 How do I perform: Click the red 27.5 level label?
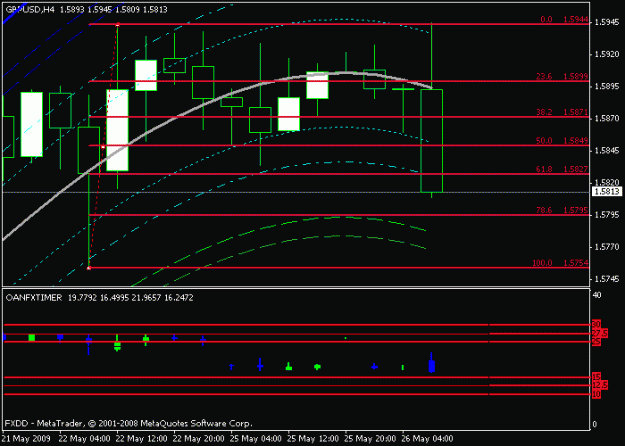(599, 333)
